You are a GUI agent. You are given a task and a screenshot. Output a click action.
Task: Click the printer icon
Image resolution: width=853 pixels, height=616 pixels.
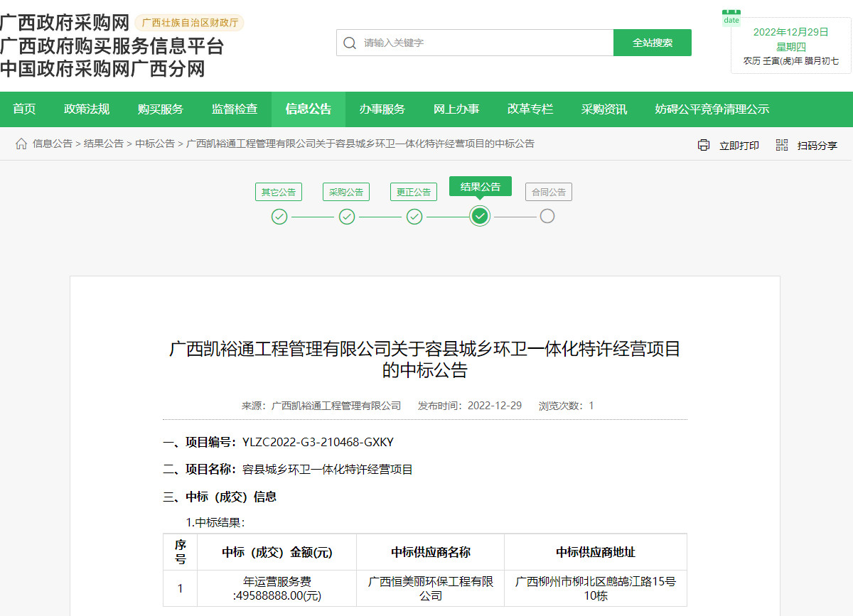(x=704, y=145)
